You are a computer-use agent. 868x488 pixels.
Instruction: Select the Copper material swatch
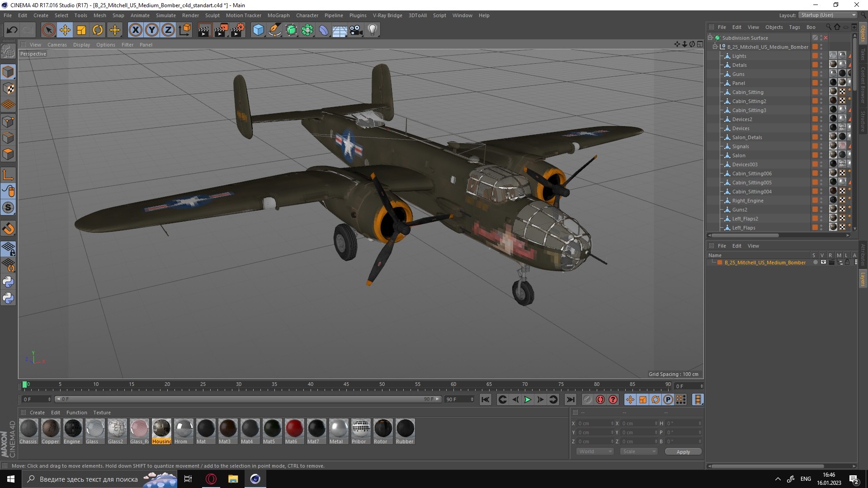[x=51, y=432]
